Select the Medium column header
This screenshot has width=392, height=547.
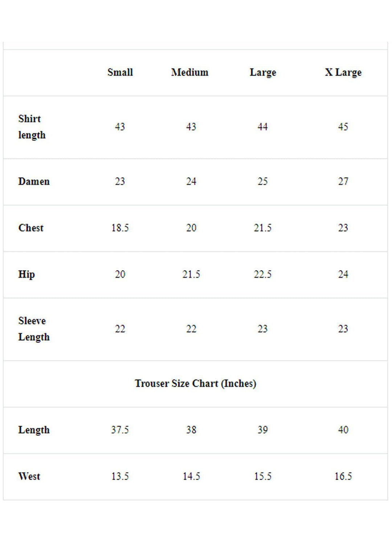[x=190, y=72]
